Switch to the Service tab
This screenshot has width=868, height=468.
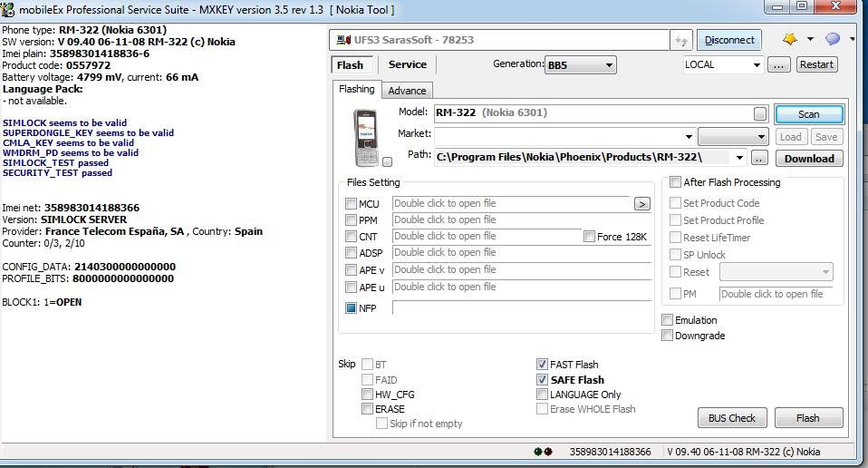coord(408,64)
